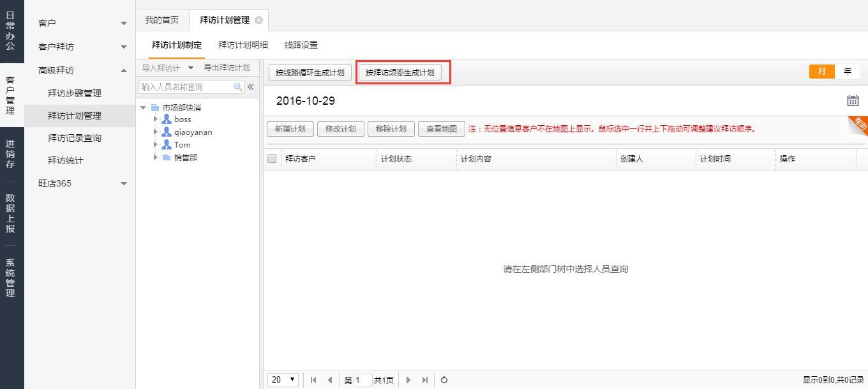Image resolution: width=868 pixels, height=389 pixels.
Task: Click the next page arrow
Action: coord(408,380)
